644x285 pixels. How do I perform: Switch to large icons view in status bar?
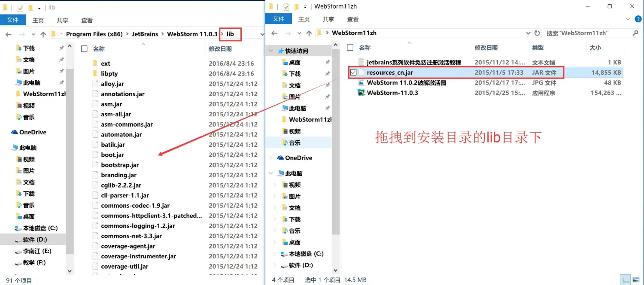[636, 280]
